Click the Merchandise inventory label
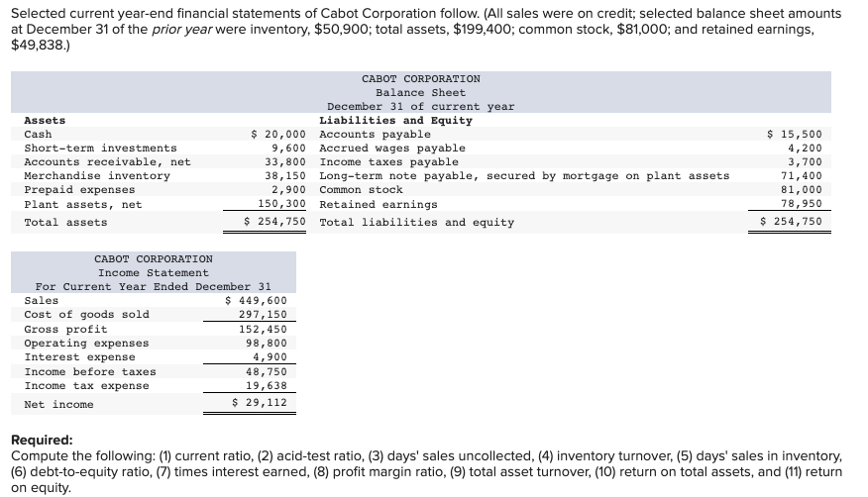 point(97,176)
